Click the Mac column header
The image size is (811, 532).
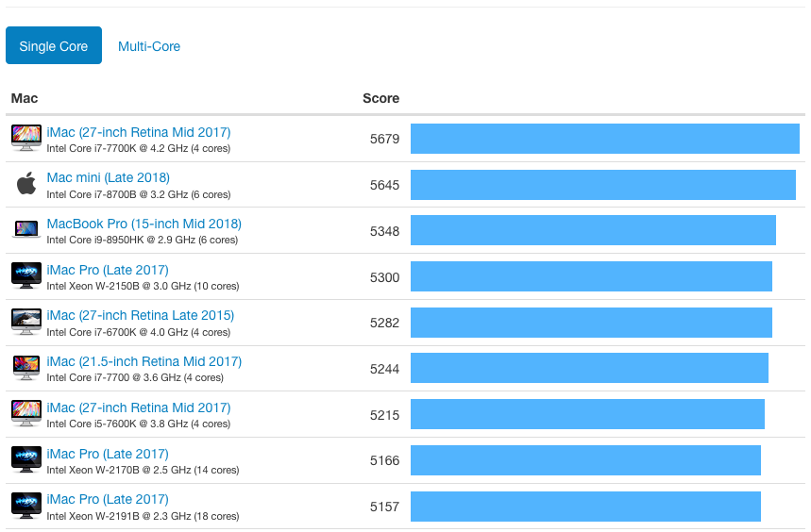point(25,98)
